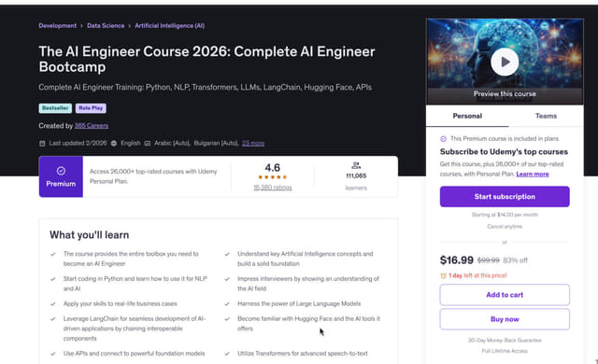Image resolution: width=598 pixels, height=364 pixels.
Task: Open the 16,380 ratings link
Action: tap(272, 188)
